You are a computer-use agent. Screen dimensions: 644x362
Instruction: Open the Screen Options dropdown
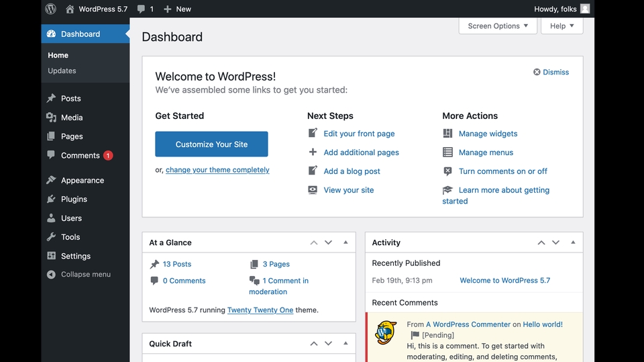(x=498, y=26)
